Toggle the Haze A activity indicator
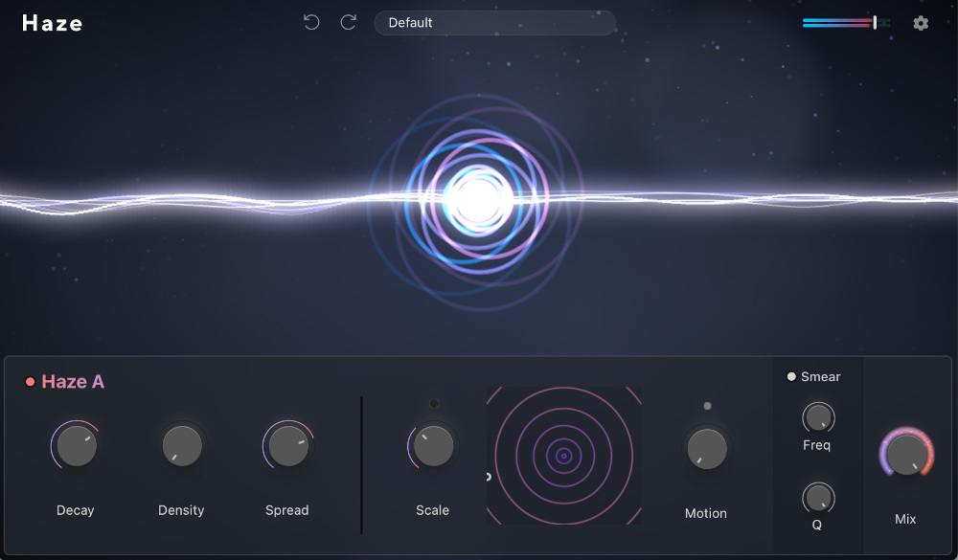The image size is (958, 560). 29,380
